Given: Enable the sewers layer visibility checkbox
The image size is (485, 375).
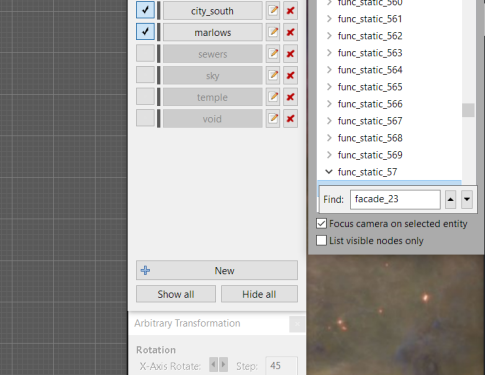Looking at the screenshot, I should point(145,53).
